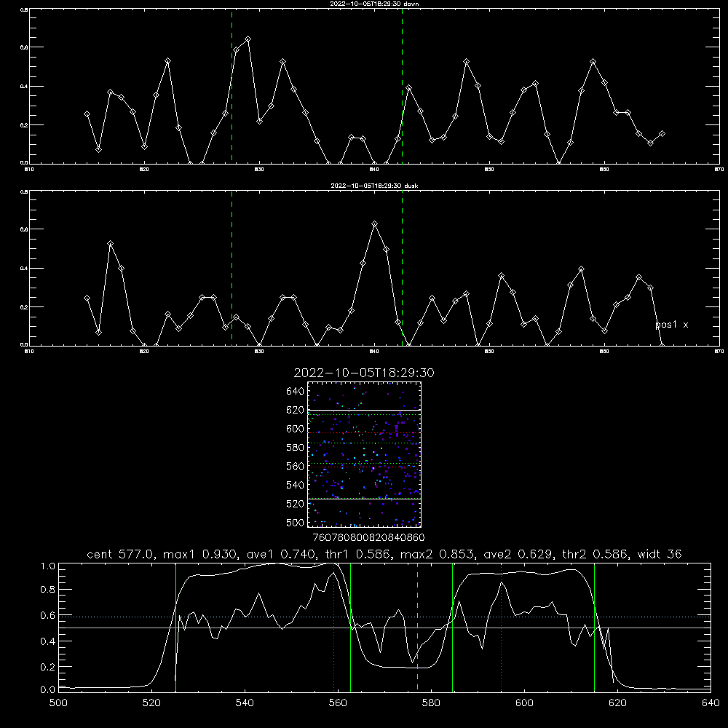The width and height of the screenshot is (728, 728).
Task: Click the '560' y-axis label of image map
Action: point(296,466)
